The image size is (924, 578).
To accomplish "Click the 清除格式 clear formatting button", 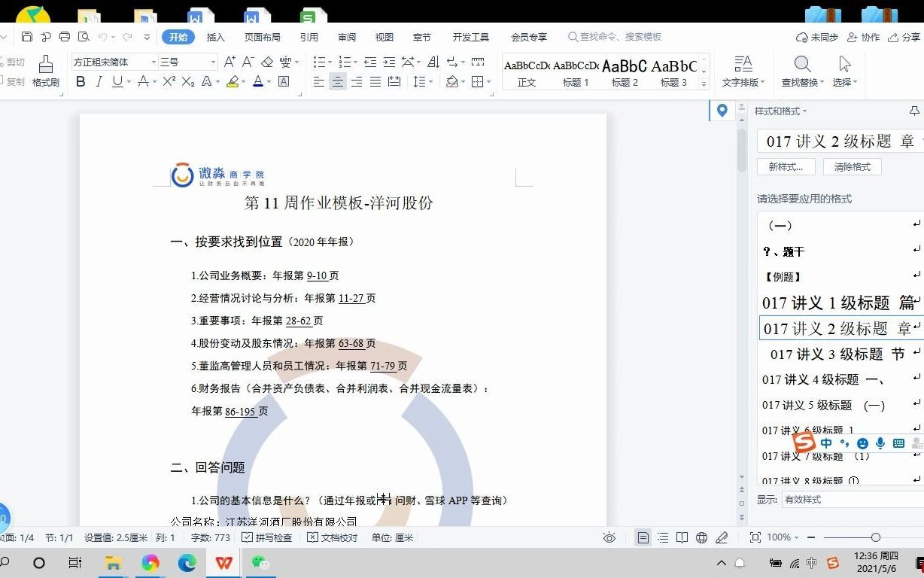I will click(853, 166).
